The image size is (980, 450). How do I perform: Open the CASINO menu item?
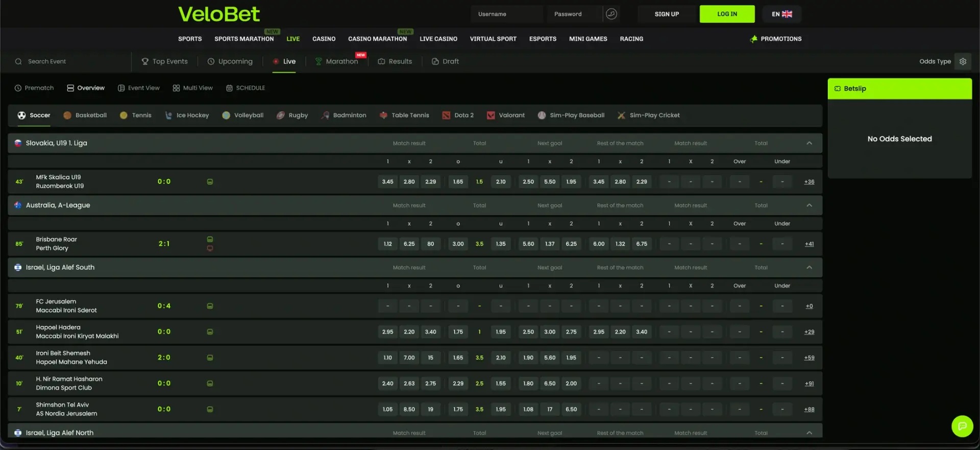(324, 39)
